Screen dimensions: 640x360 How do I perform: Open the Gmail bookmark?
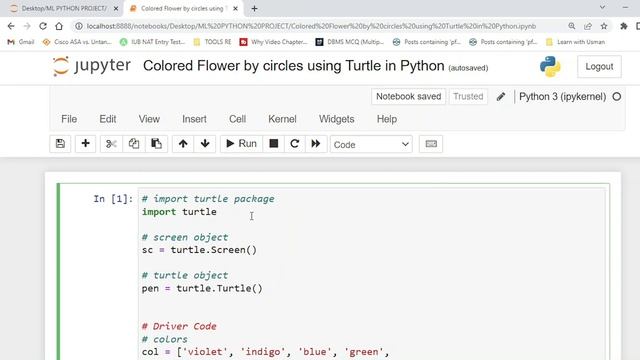click(21, 42)
